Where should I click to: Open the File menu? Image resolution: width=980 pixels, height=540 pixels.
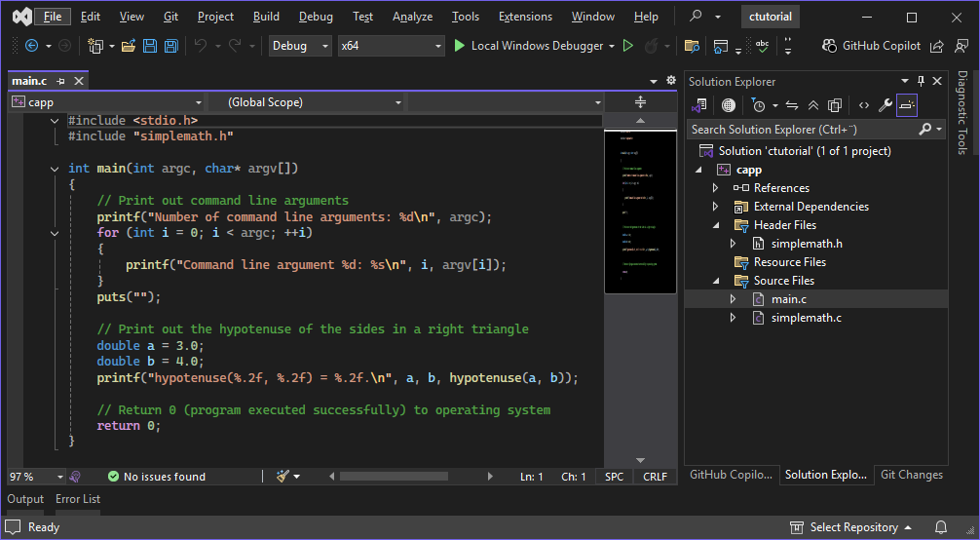pos(53,17)
